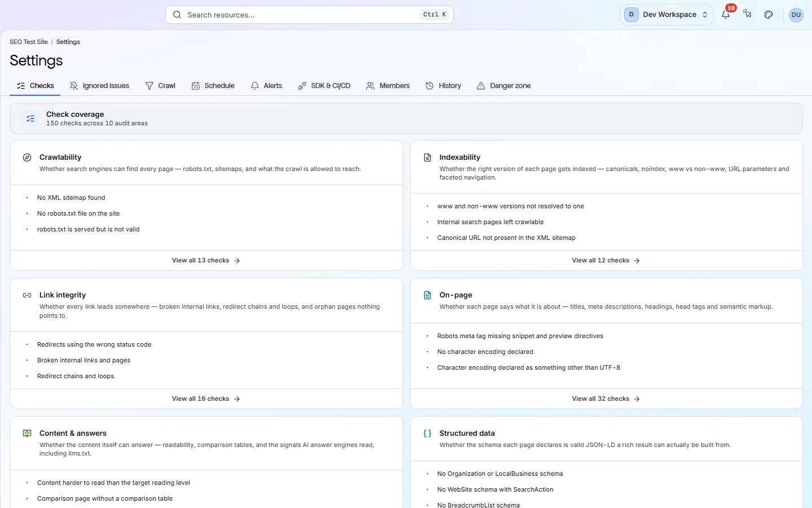This screenshot has width=812, height=508.
Task: Click the Indexability document icon
Action: point(427,157)
